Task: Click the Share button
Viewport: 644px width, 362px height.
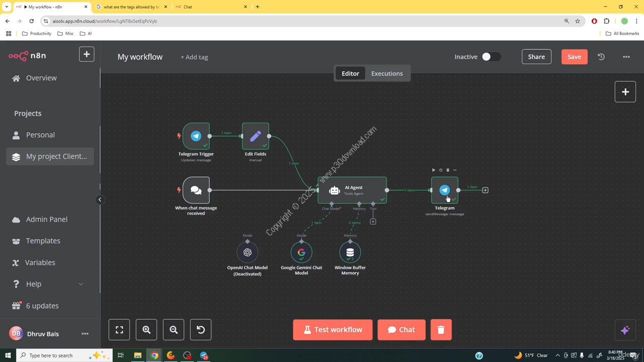Action: 536,57
